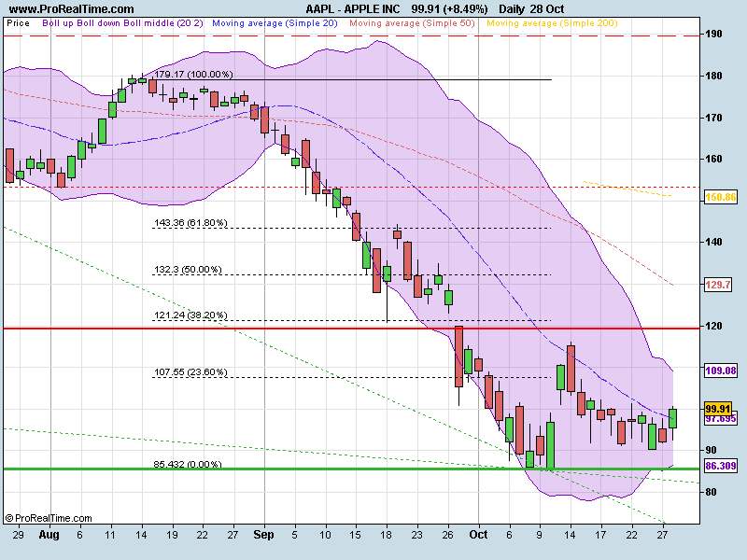Click the Sep date axis label
This screenshot has height=560, width=747.
263,535
